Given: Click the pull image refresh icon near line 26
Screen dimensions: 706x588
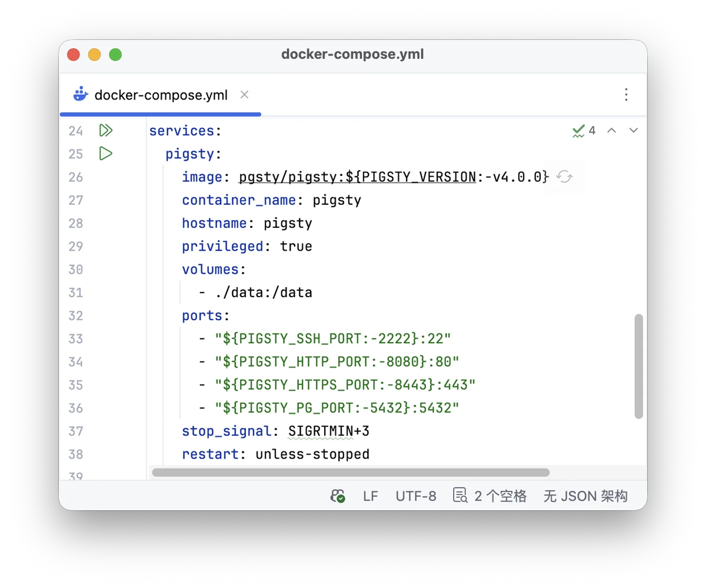Looking at the screenshot, I should [x=565, y=177].
